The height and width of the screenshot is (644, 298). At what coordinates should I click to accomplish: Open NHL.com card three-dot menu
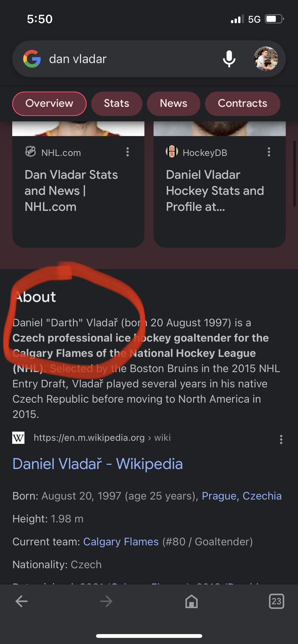[128, 152]
